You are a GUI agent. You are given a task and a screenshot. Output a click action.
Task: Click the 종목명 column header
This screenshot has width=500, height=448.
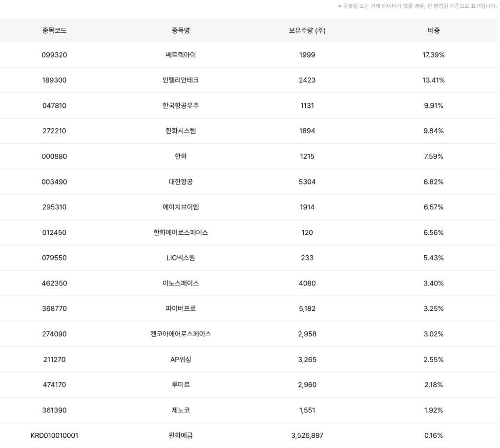pos(181,30)
